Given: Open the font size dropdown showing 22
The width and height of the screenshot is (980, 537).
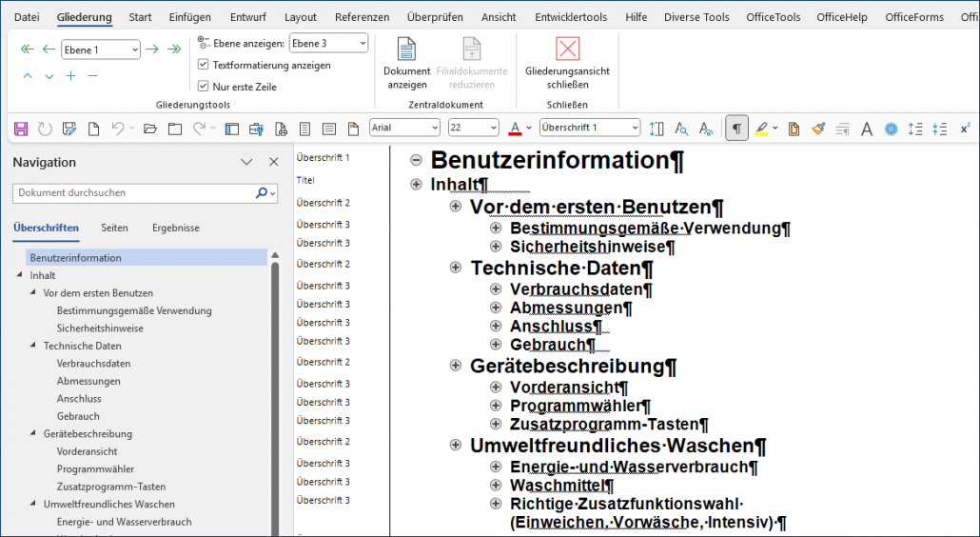Looking at the screenshot, I should (x=492, y=128).
